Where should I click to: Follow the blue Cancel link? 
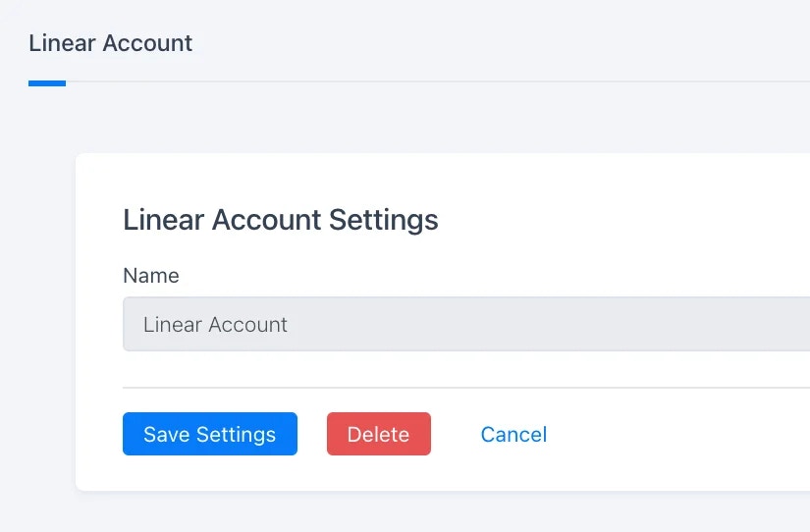click(x=513, y=435)
